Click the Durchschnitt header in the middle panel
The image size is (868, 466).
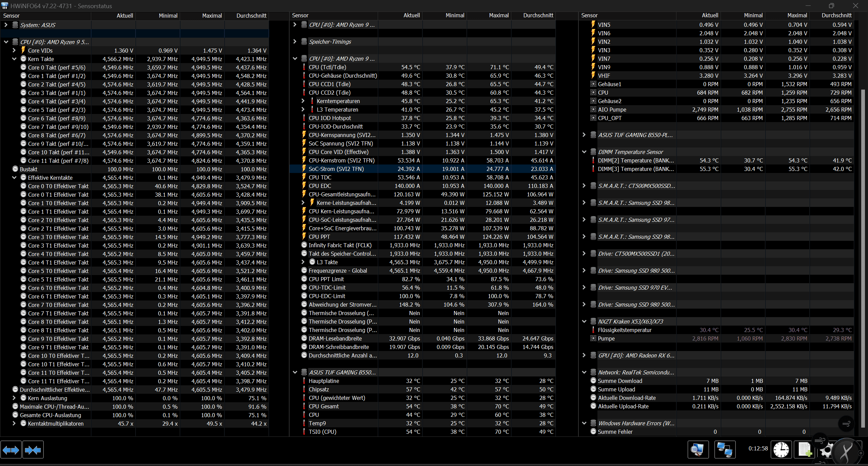pos(538,16)
